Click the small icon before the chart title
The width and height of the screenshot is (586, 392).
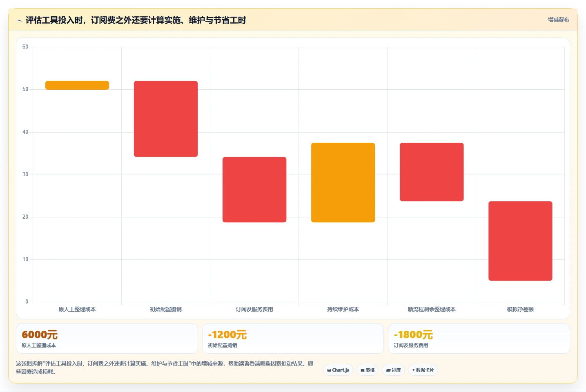(19, 20)
